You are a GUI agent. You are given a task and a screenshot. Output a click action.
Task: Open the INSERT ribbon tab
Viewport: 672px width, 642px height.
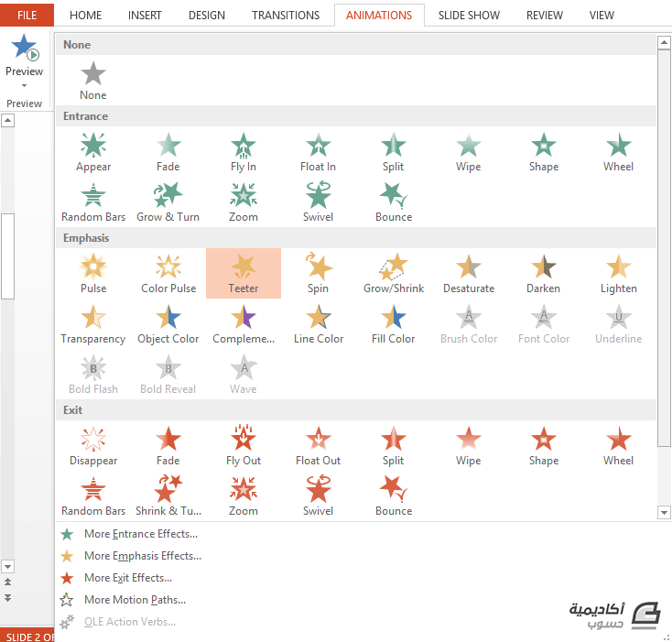click(145, 15)
